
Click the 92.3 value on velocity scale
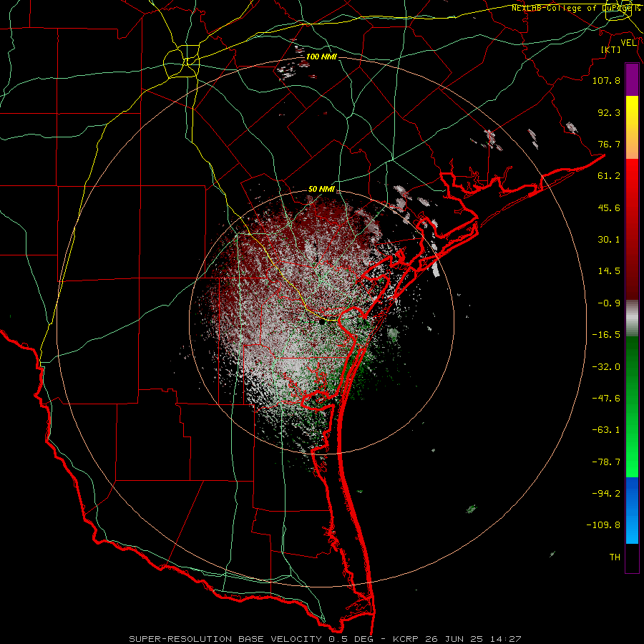609,112
